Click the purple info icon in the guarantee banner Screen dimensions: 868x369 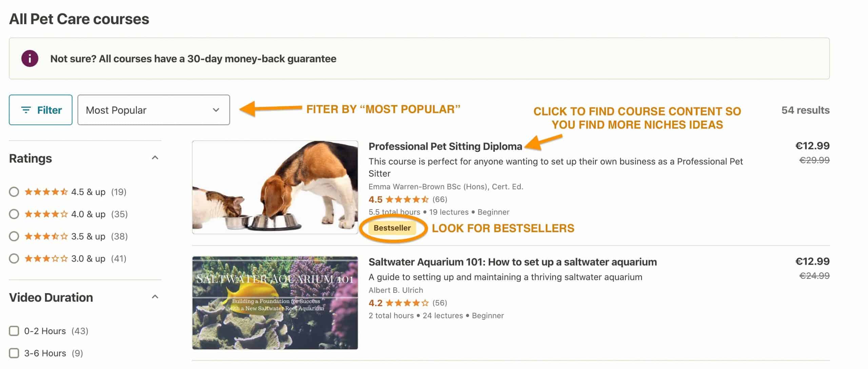(x=30, y=58)
